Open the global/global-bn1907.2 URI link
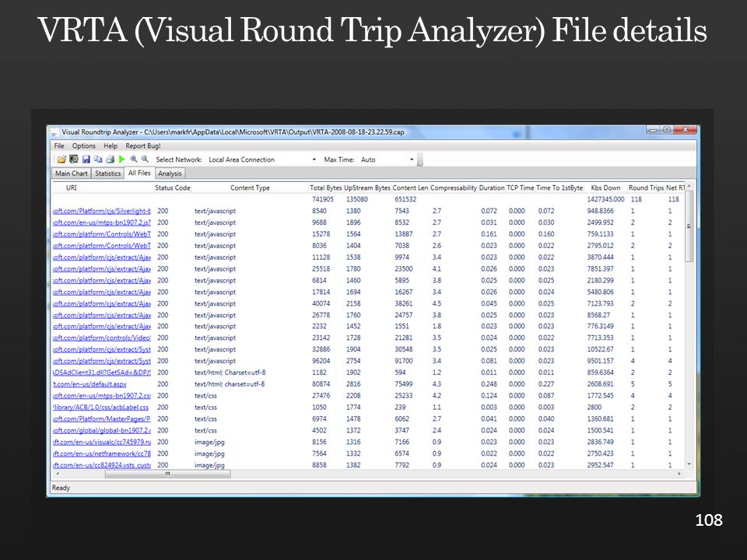747x560 pixels. [101, 430]
